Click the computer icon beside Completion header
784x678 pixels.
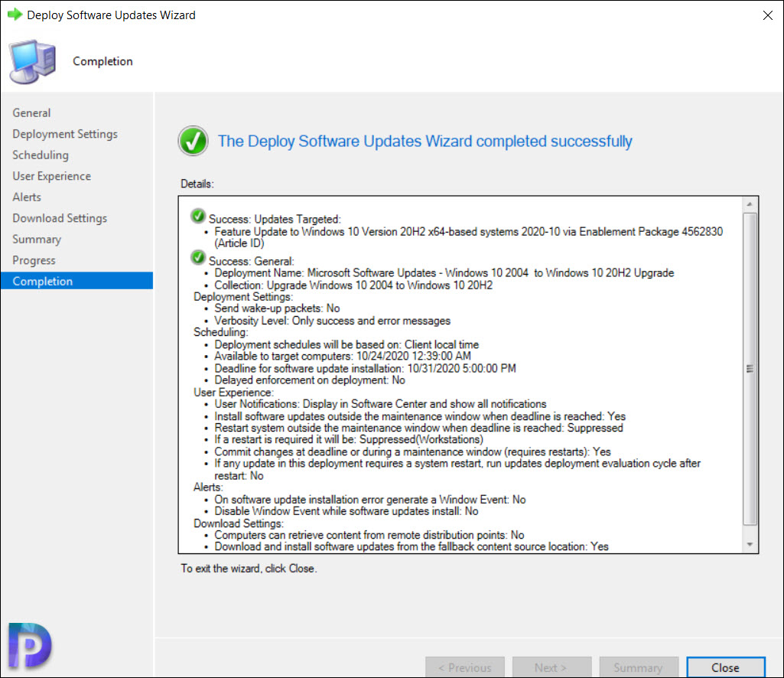(x=32, y=61)
